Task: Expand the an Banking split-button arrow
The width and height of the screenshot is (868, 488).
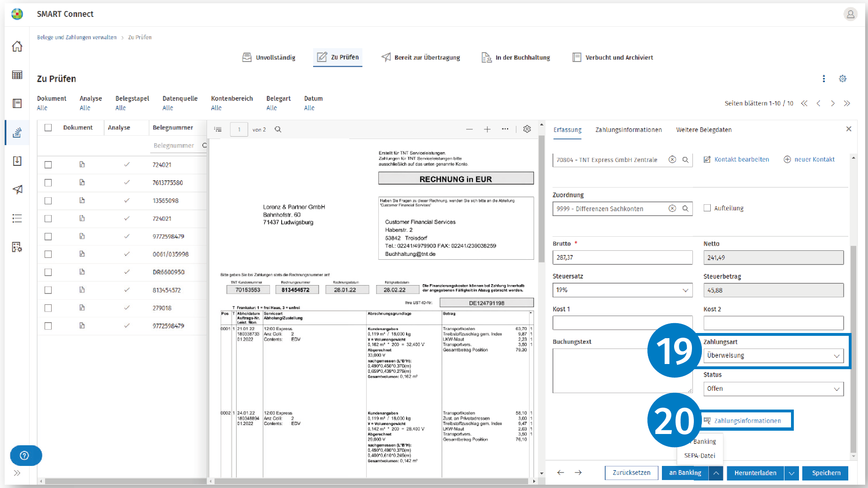Action: tap(716, 473)
